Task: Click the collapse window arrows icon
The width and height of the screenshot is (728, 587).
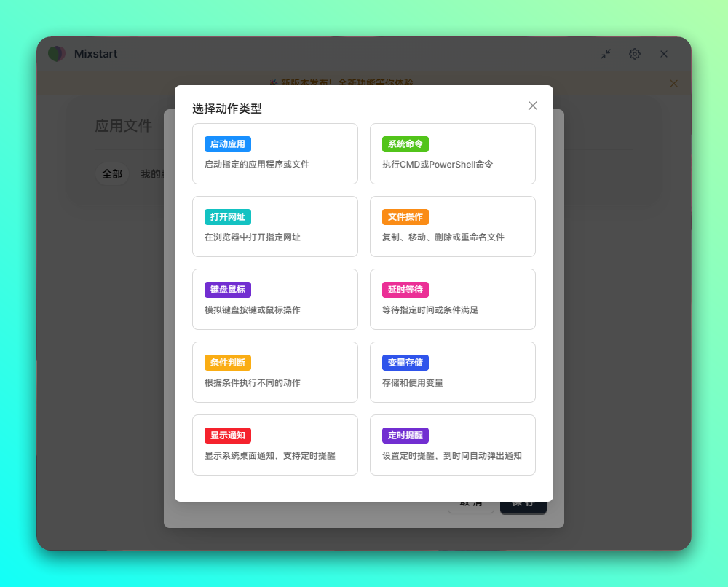Action: tap(605, 54)
